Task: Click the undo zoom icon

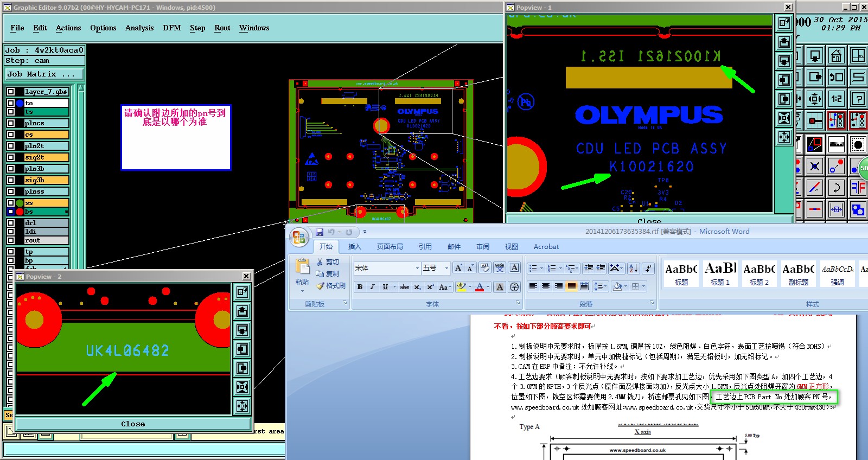Action: pyautogui.click(x=836, y=77)
